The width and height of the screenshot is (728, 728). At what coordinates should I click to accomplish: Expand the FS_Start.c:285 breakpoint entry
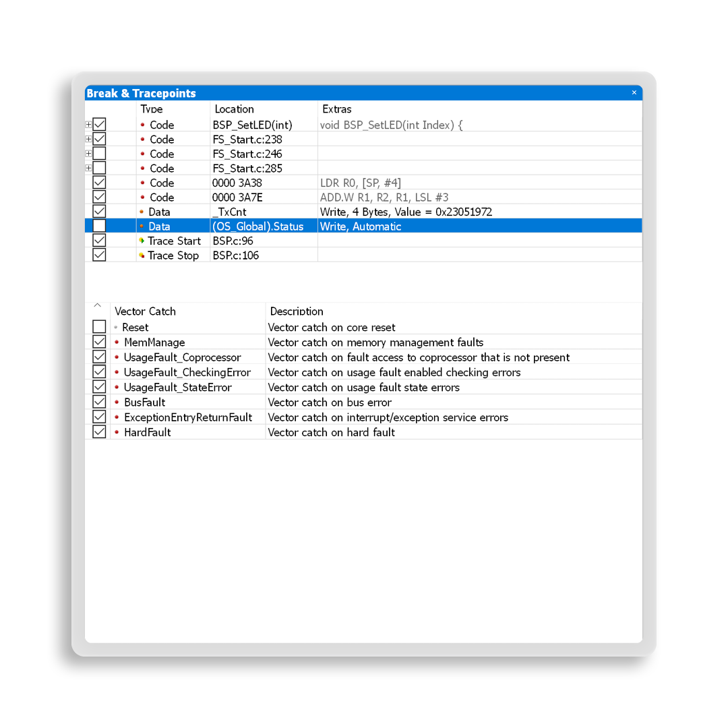pos(88,169)
